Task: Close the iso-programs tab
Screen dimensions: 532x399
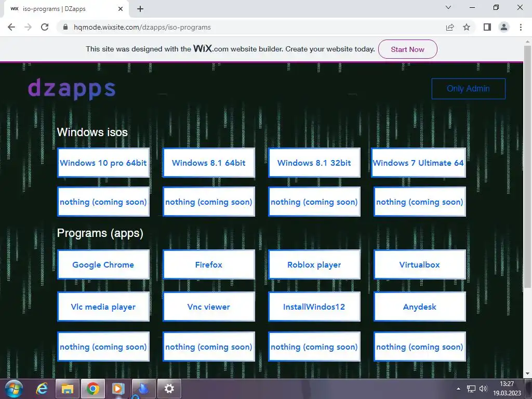Action: [x=121, y=9]
